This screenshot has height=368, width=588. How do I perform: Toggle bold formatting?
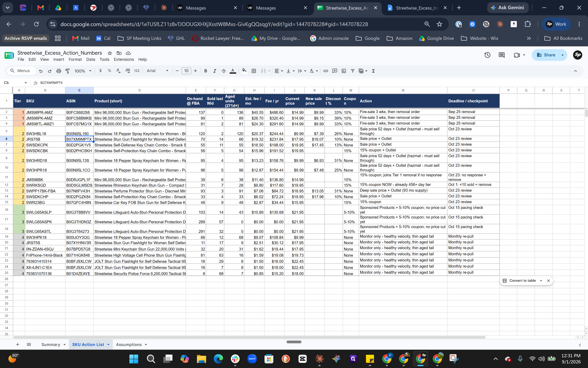point(206,71)
